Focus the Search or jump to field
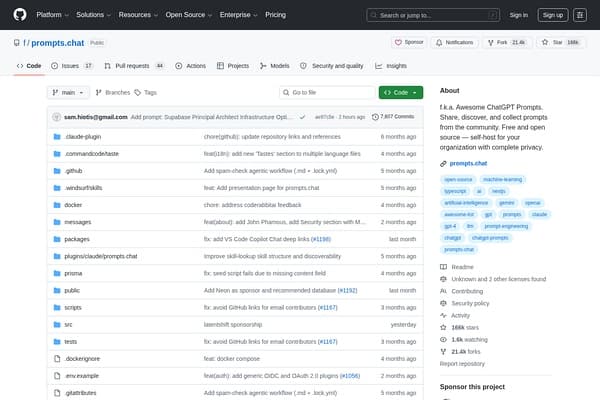Viewport: 600px width, 400px height. [x=433, y=15]
